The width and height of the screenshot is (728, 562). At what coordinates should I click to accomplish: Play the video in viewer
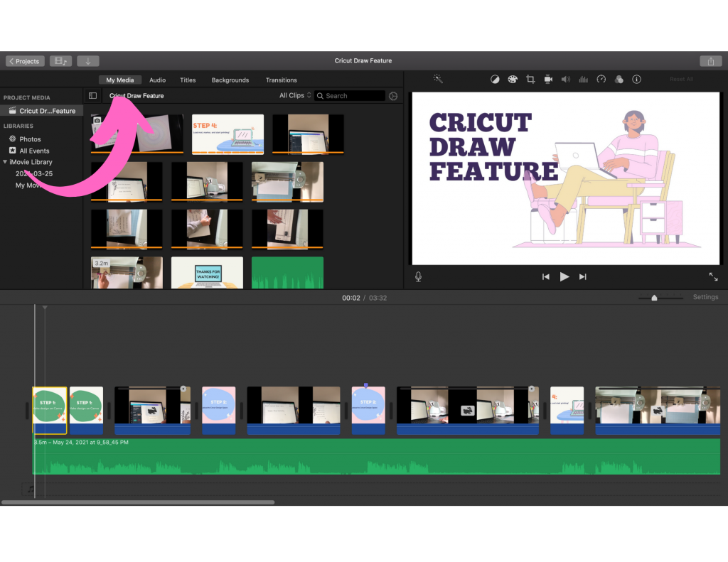click(564, 276)
